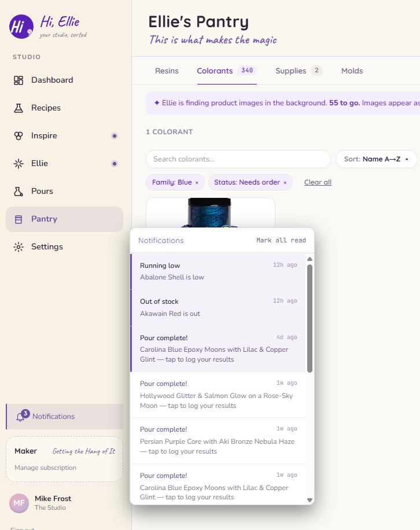Click the notifications scrollbar down arrow
420x530 pixels.
(x=310, y=500)
